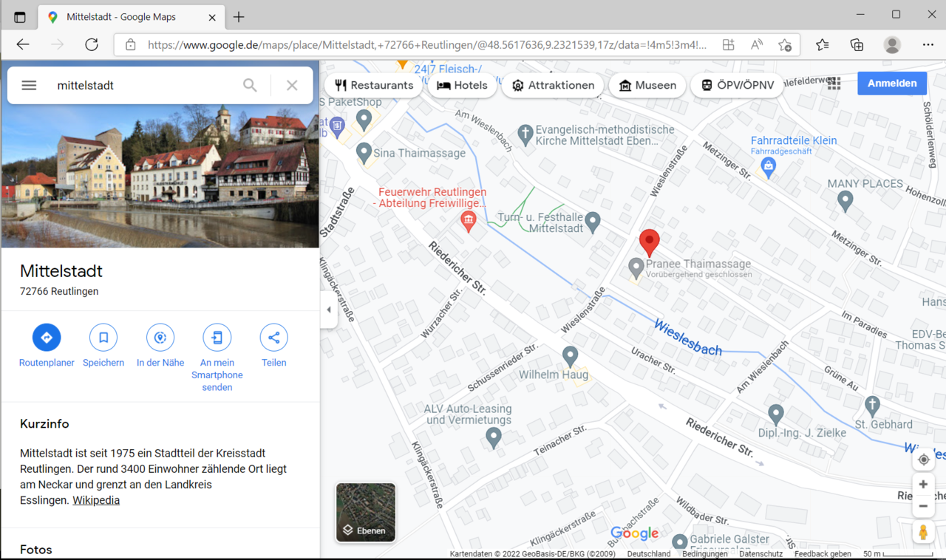Screen dimensions: 946x560
Task: Filter by ÖPV/ÖPNV chip
Action: [x=738, y=85]
